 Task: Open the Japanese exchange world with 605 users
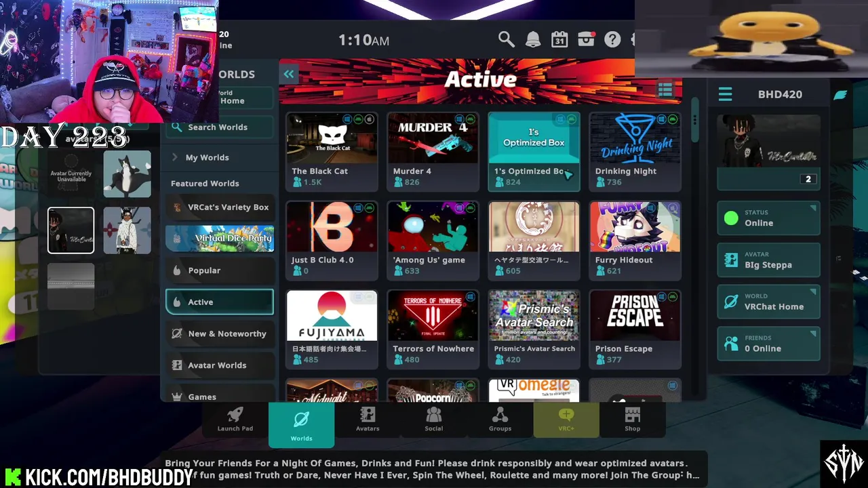pyautogui.click(x=534, y=240)
